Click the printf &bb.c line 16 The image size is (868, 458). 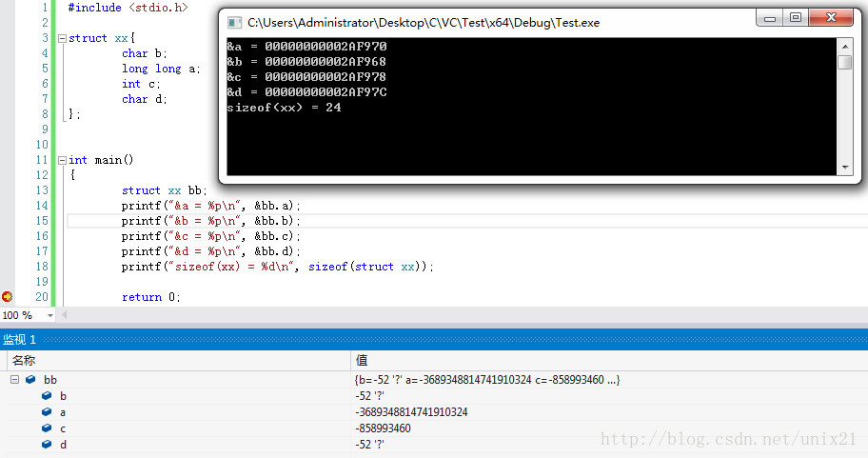[211, 236]
